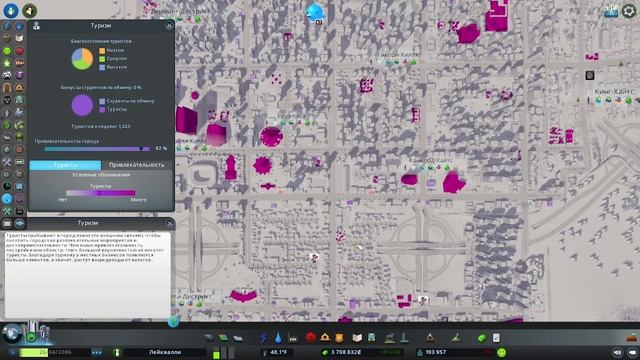This screenshot has height=360, width=640.
Task: Click the Туристов в неделю statistic
Action: (x=101, y=127)
